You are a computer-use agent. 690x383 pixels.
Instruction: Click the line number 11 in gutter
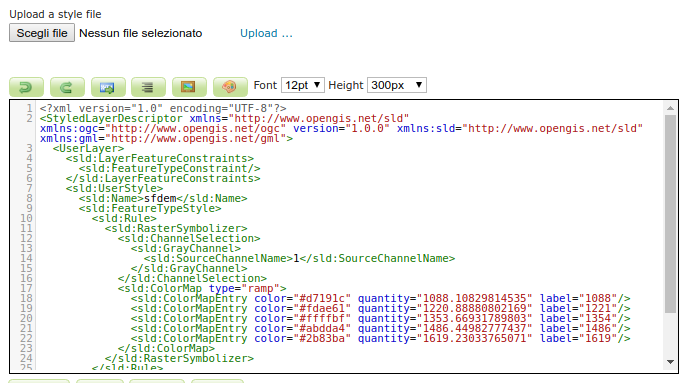(x=26, y=228)
